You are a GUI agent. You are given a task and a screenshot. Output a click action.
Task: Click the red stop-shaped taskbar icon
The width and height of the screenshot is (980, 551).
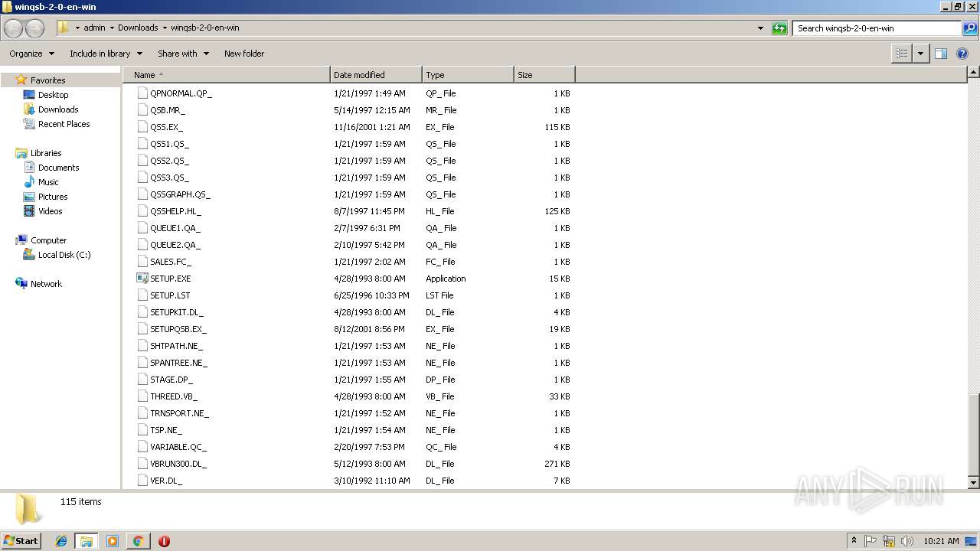164,541
